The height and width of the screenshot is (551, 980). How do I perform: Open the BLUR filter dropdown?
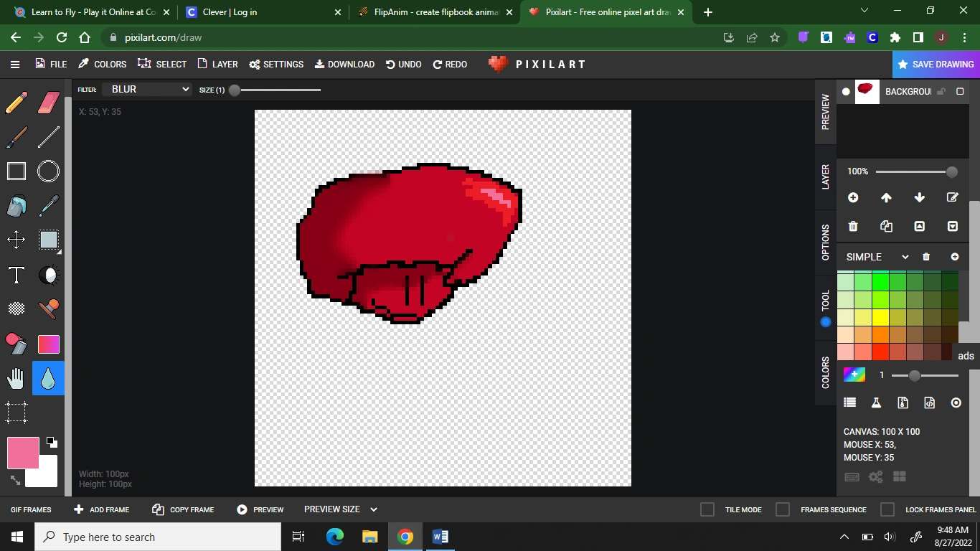pos(147,89)
